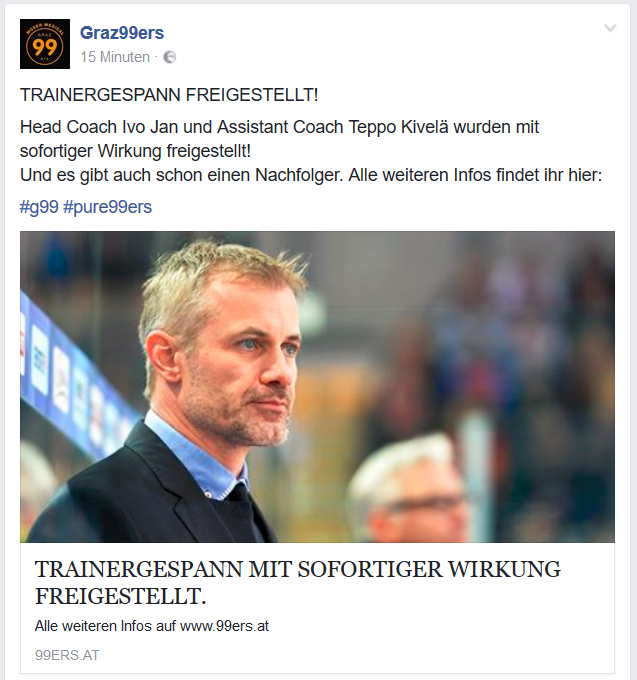
Task: Open the #pure99ers hashtag
Action: coord(108,207)
